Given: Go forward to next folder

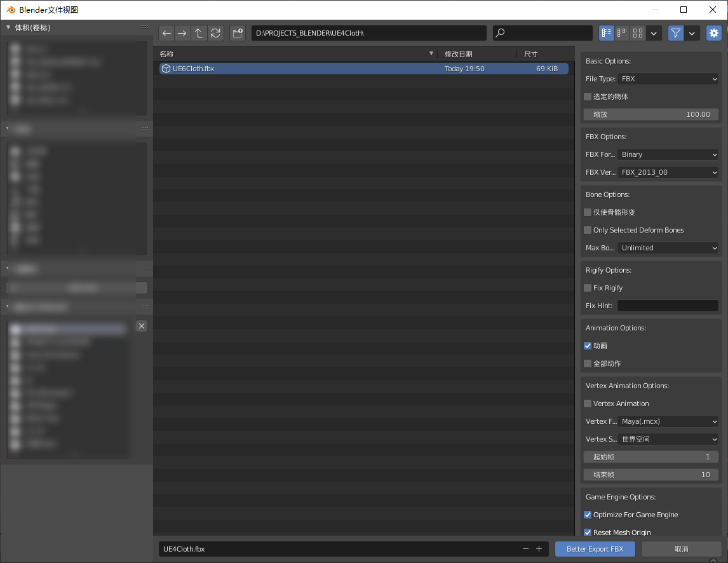Looking at the screenshot, I should [182, 33].
